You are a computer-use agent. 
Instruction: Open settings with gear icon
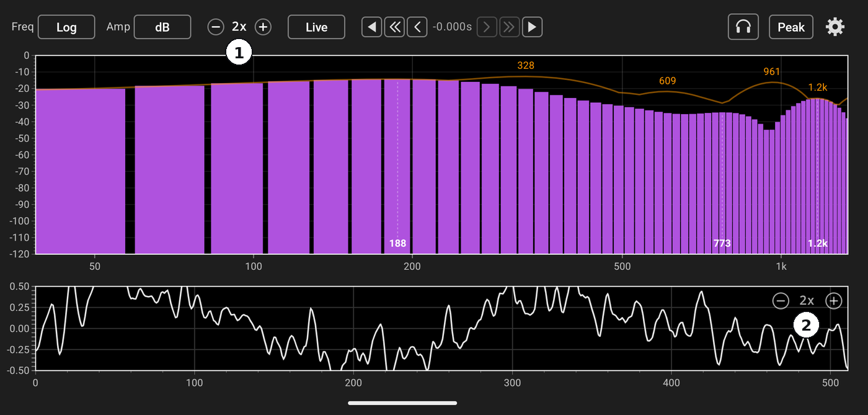coord(835,27)
